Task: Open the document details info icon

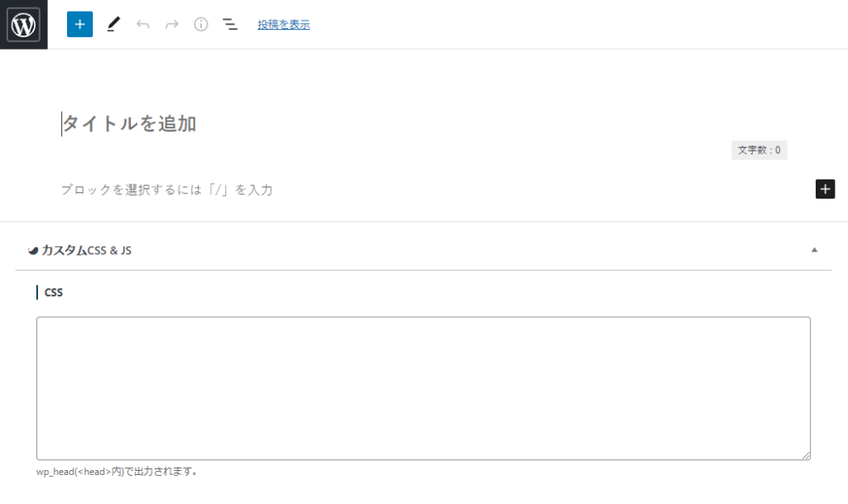Action: pyautogui.click(x=200, y=25)
